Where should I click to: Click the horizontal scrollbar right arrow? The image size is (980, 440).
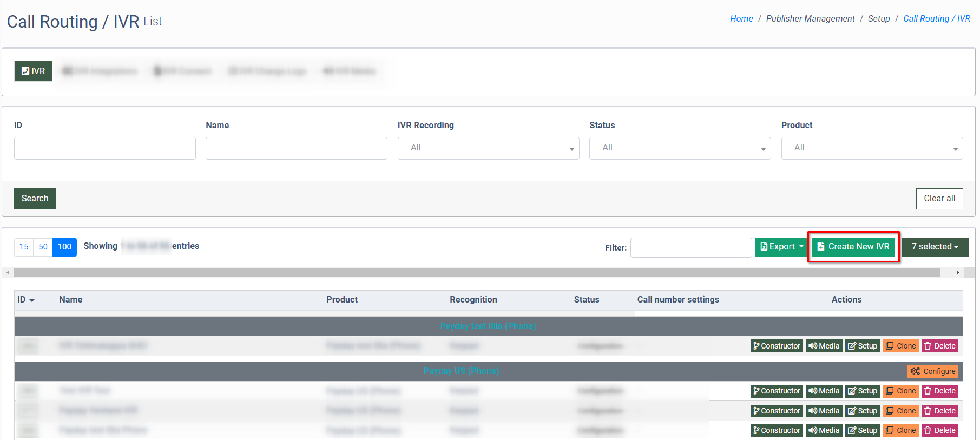click(957, 272)
